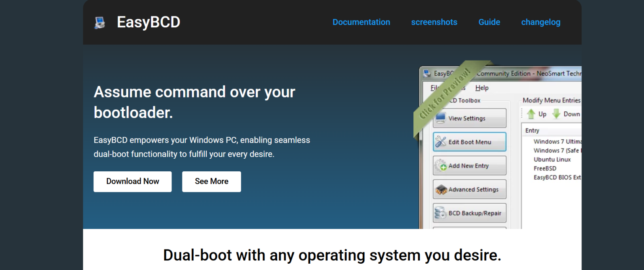Click the View Settings button label
Screen dimensions: 644x270
(467, 118)
